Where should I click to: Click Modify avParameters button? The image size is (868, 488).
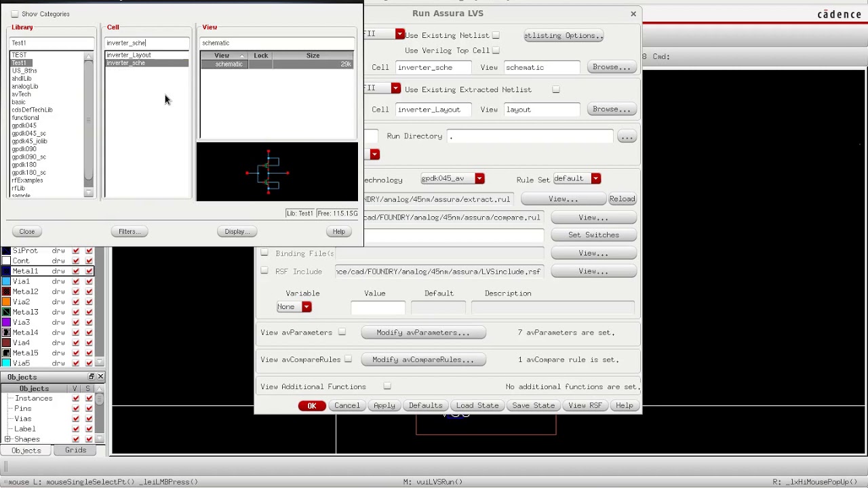tap(423, 333)
